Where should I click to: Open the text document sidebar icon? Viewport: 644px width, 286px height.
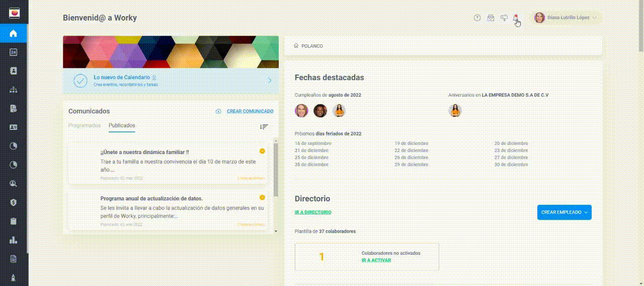14,259
